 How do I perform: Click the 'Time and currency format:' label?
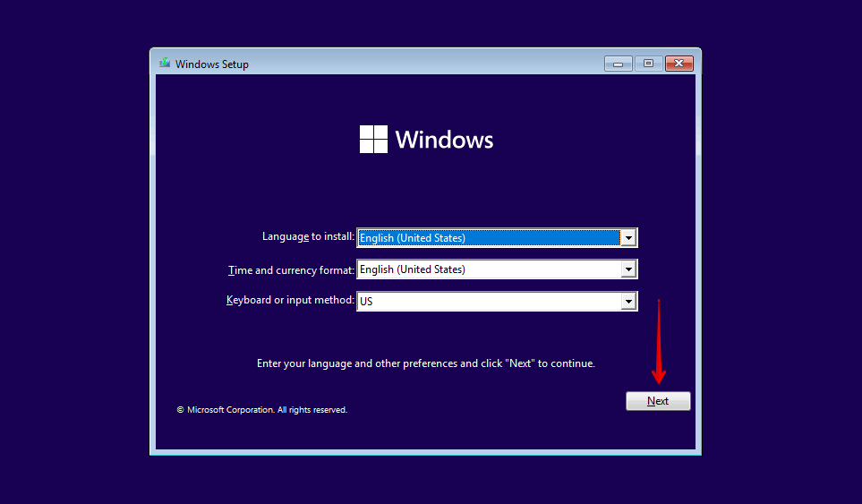pyautogui.click(x=292, y=269)
